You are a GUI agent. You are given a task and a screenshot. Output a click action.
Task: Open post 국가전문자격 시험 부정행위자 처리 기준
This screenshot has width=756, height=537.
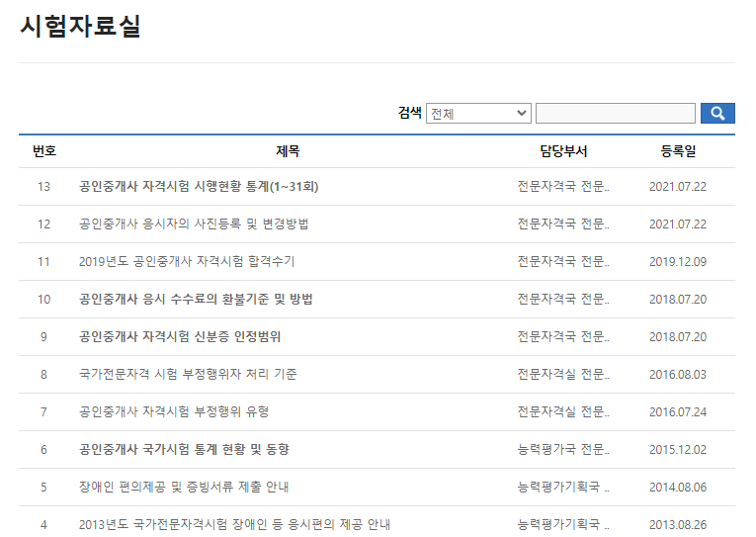(x=188, y=375)
